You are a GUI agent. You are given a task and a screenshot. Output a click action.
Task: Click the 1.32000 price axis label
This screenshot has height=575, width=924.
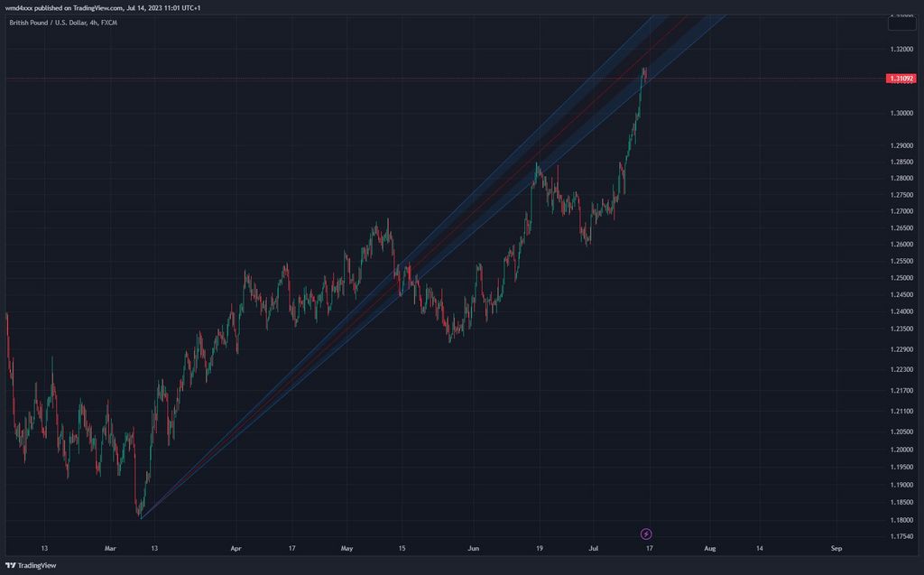[x=902, y=48]
